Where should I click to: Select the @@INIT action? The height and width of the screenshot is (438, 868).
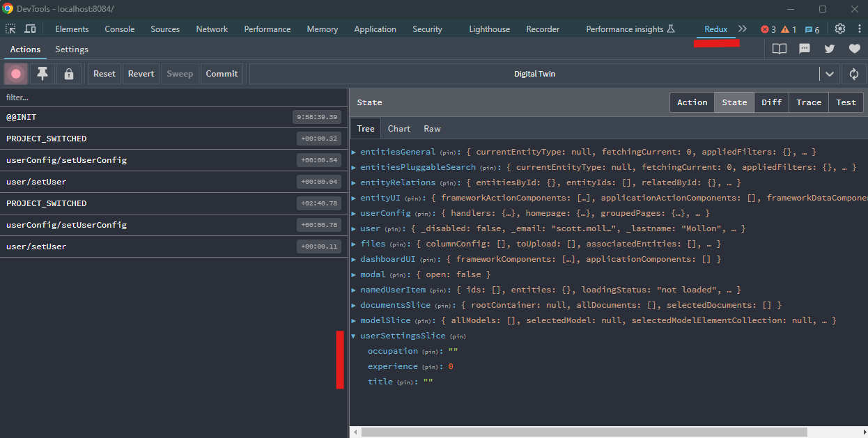coord(173,117)
